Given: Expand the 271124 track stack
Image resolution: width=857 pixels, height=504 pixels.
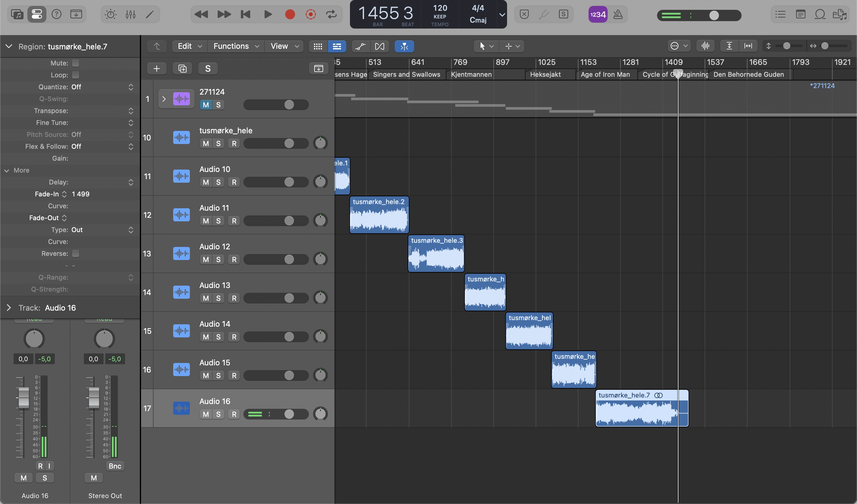Looking at the screenshot, I should 164,99.
